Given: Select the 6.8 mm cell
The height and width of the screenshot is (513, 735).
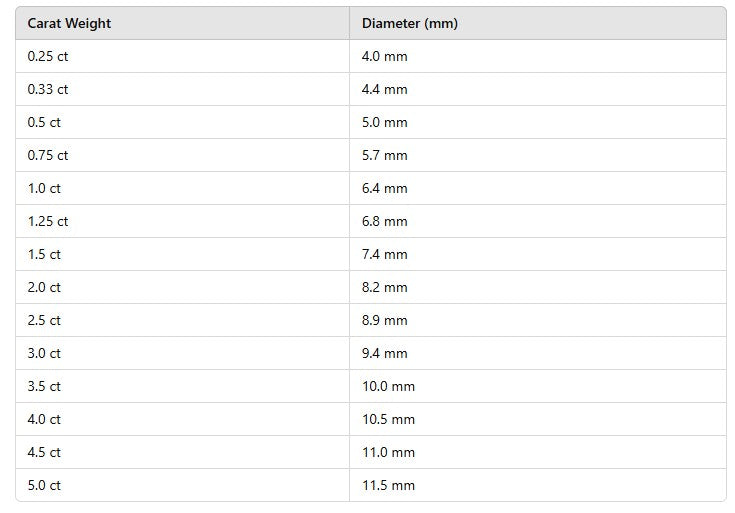Looking at the screenshot, I should pos(538,221).
